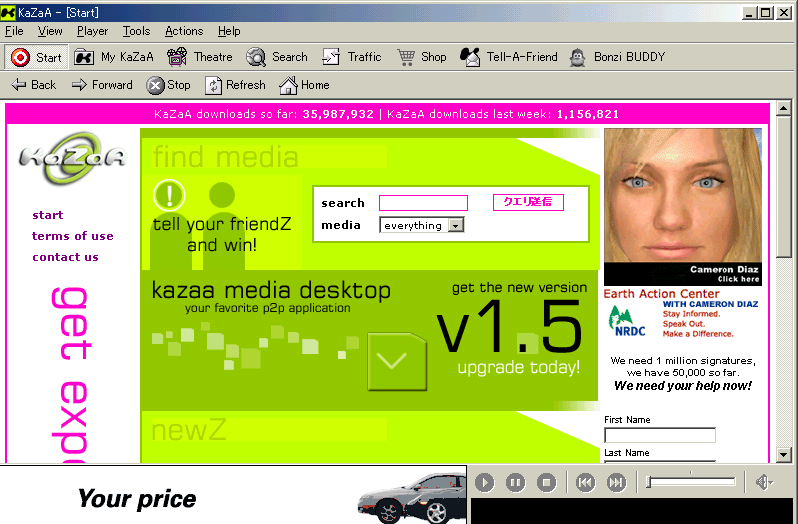
Task: Click the Home navigation icon
Action: [288, 85]
